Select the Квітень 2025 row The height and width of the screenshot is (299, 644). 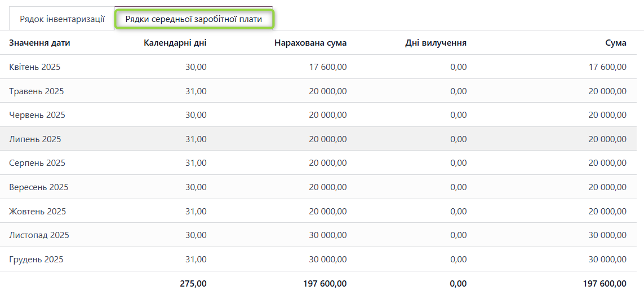coord(35,67)
